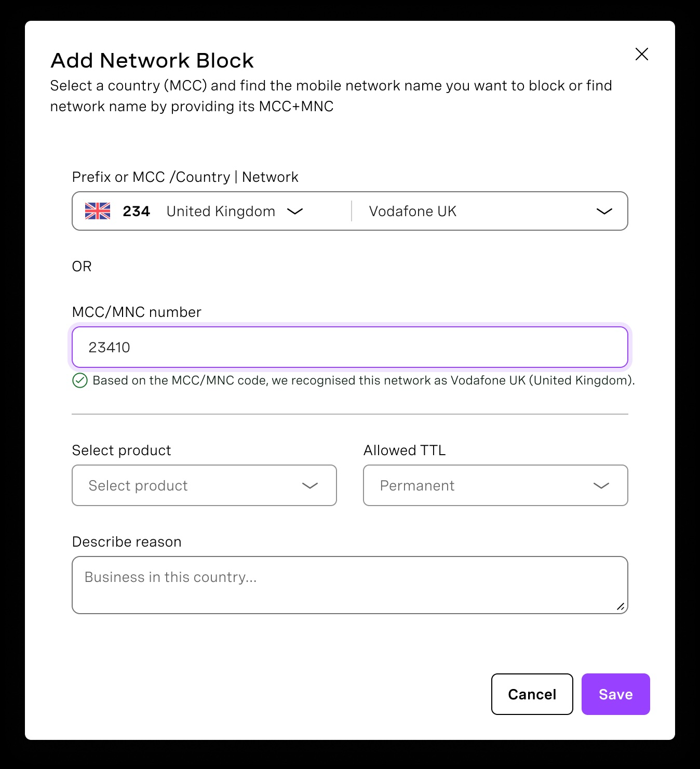Click the green checkmark validation icon
The width and height of the screenshot is (700, 769).
pyautogui.click(x=79, y=381)
